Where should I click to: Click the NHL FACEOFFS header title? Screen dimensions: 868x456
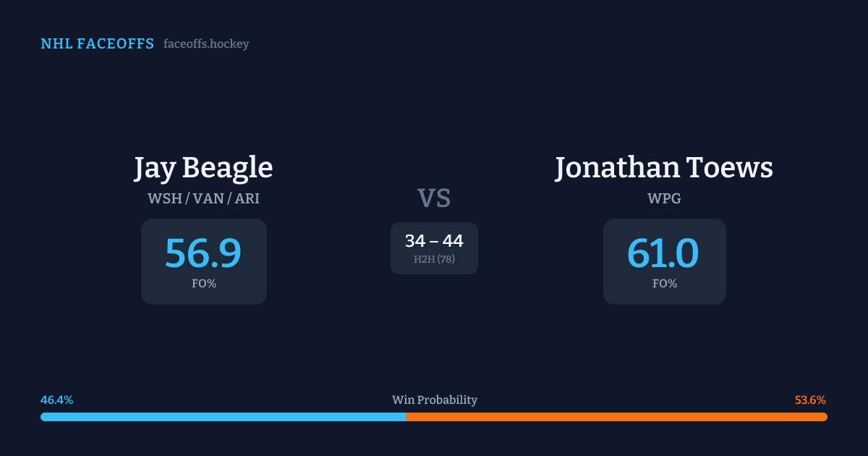pos(97,44)
